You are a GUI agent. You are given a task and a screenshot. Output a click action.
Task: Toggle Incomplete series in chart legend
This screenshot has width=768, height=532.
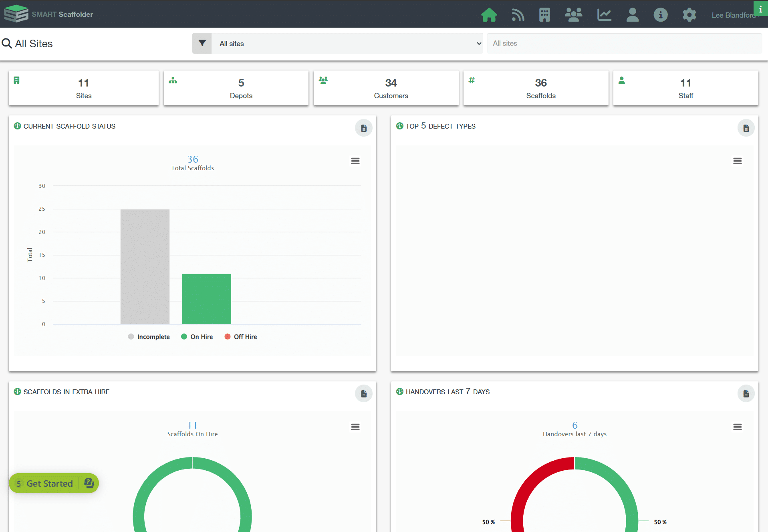pyautogui.click(x=149, y=337)
